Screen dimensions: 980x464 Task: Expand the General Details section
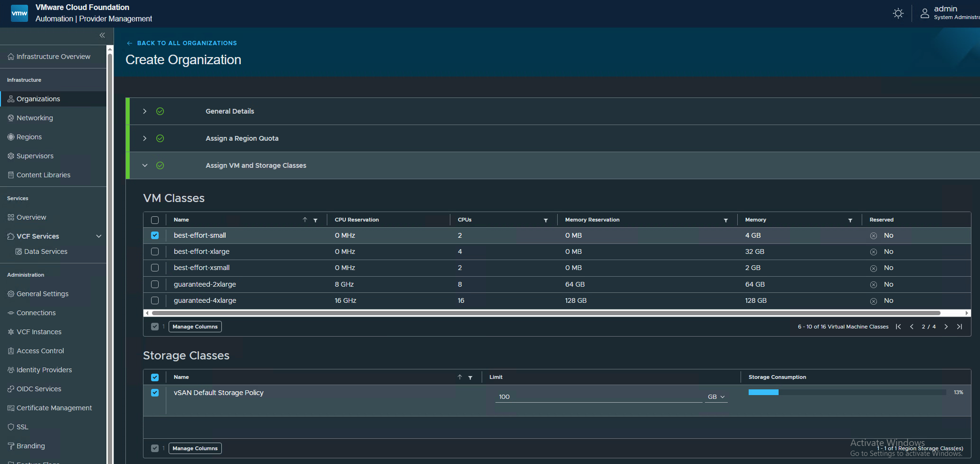click(145, 111)
